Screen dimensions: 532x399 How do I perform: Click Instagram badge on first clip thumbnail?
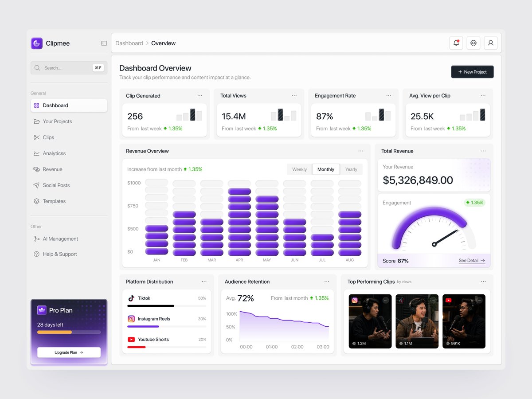click(x=355, y=300)
